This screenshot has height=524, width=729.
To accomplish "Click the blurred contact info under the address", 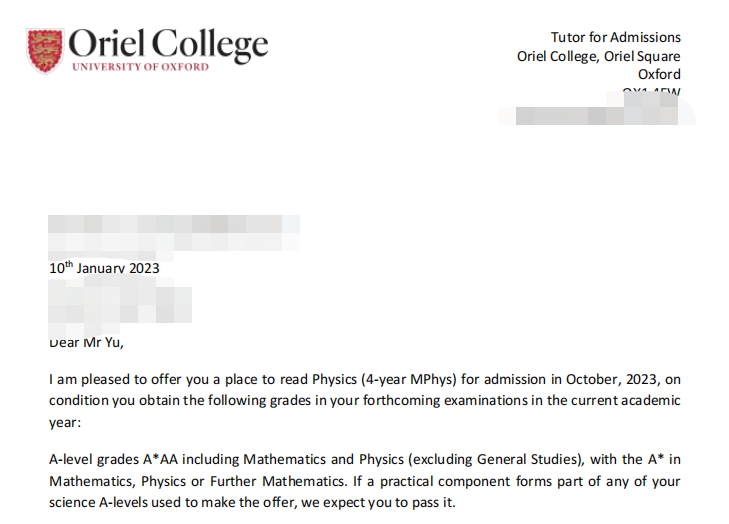I will pyautogui.click(x=596, y=109).
